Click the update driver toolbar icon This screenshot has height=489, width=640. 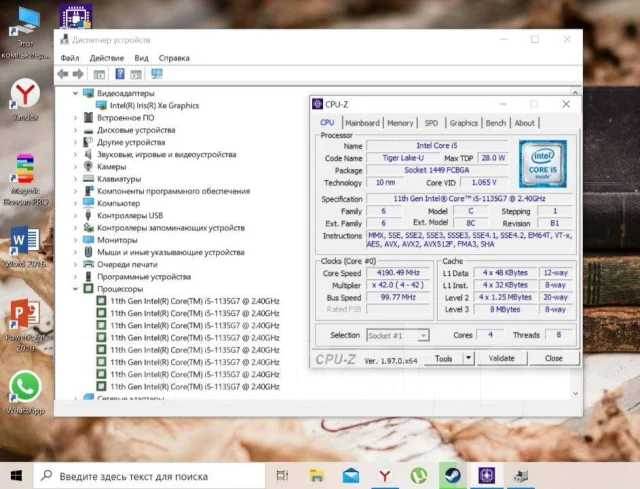pyautogui.click(x=136, y=74)
